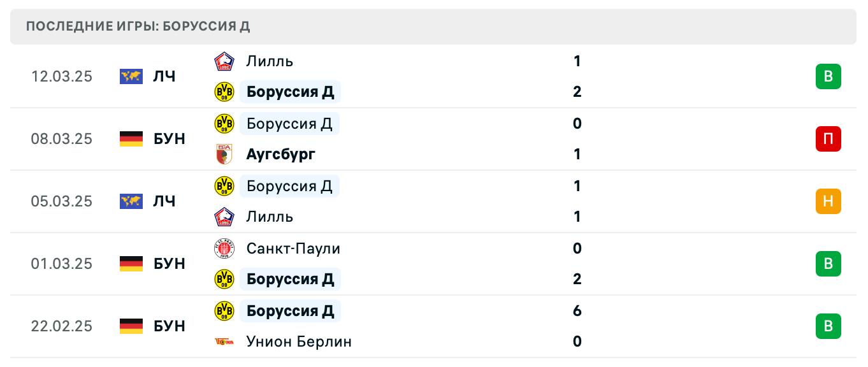868x367 pixels.
Task: Click the red П loss badge
Action: 828,139
